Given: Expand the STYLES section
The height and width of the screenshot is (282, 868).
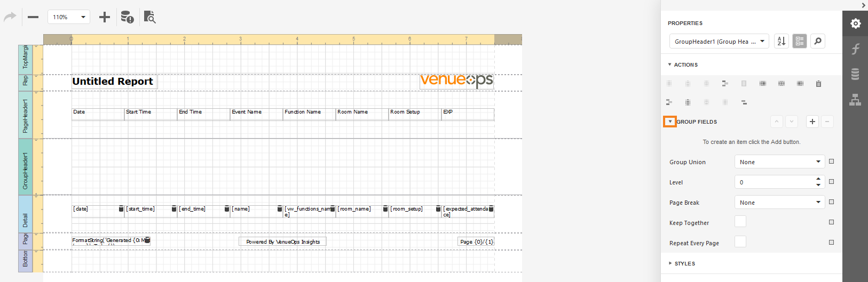Looking at the screenshot, I should pos(670,263).
